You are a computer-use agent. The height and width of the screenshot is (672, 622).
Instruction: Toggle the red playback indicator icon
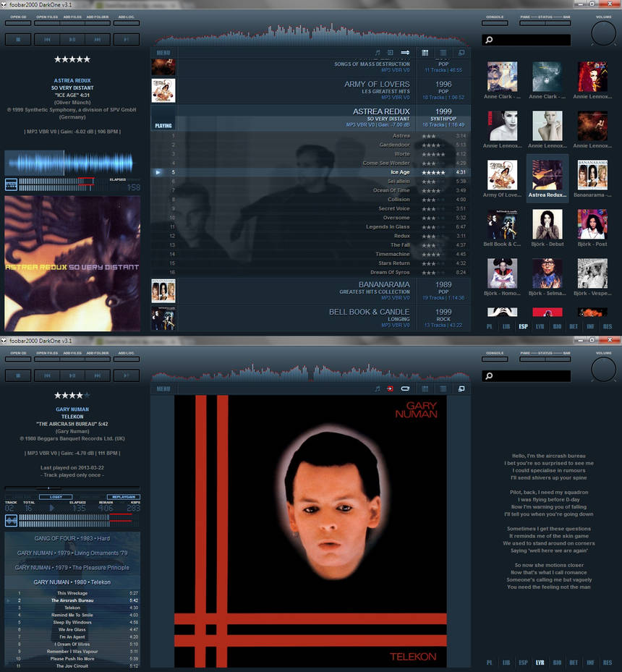389,390
